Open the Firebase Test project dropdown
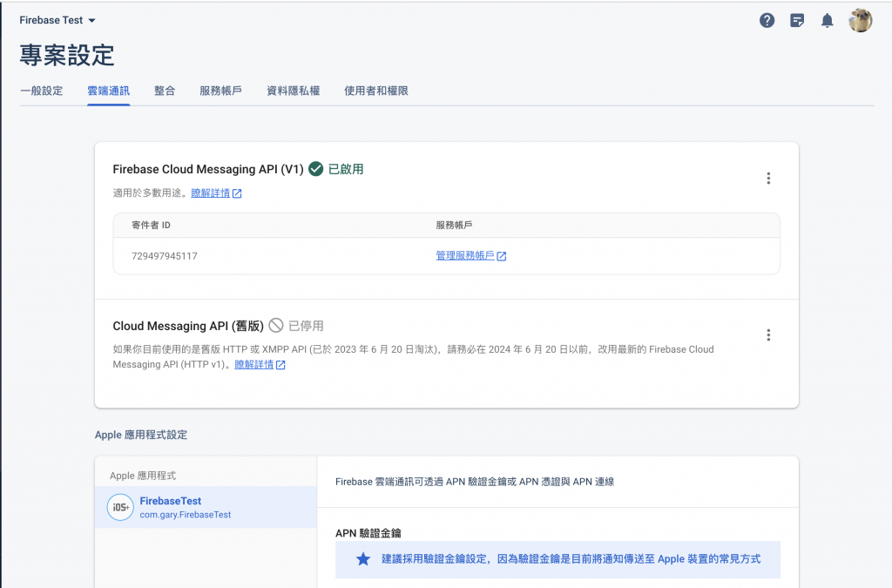Screen dimensions: 892x588 [x=57, y=21]
